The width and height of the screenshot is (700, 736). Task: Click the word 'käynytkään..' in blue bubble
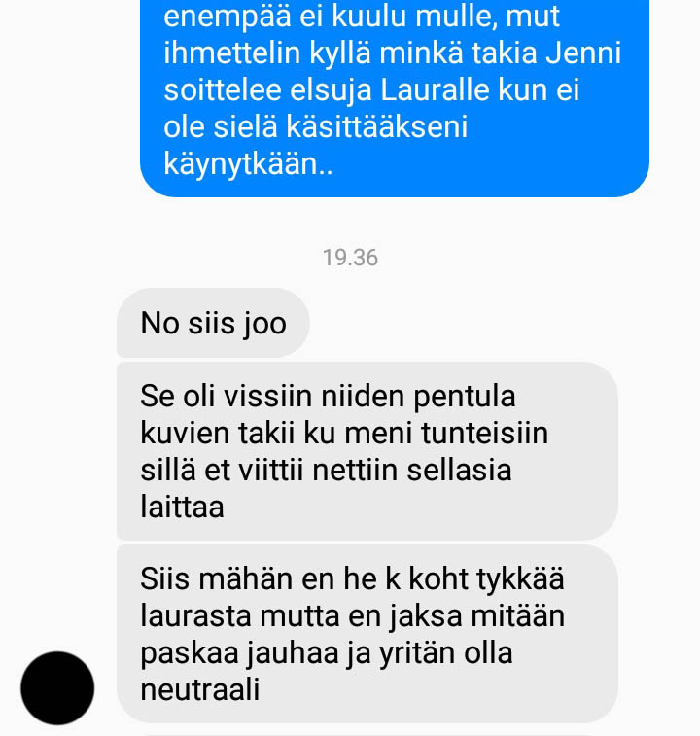248,163
